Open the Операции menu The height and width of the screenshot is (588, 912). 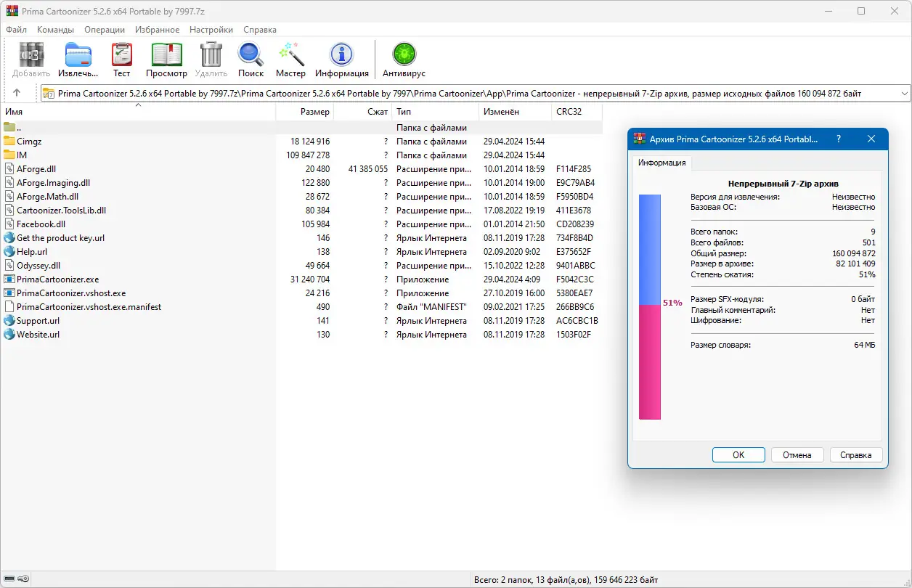click(x=105, y=30)
